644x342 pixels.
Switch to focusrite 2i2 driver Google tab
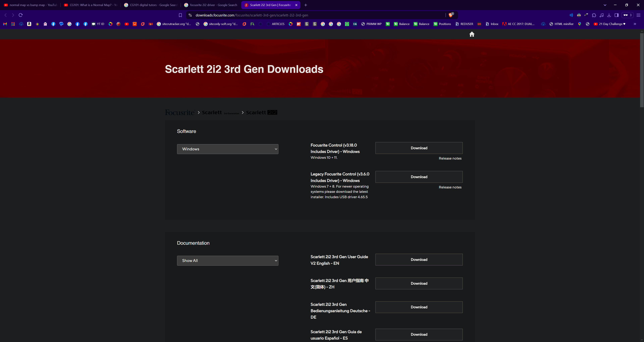pyautogui.click(x=211, y=5)
